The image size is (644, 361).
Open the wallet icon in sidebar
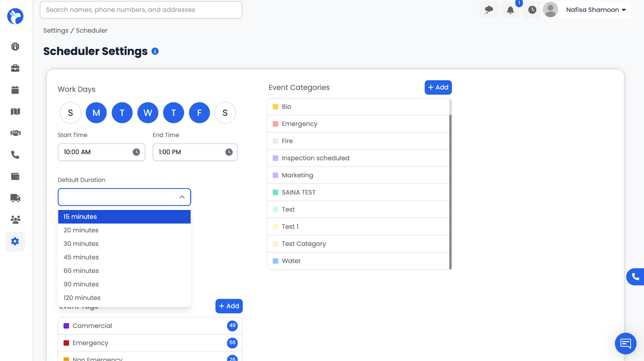click(15, 176)
